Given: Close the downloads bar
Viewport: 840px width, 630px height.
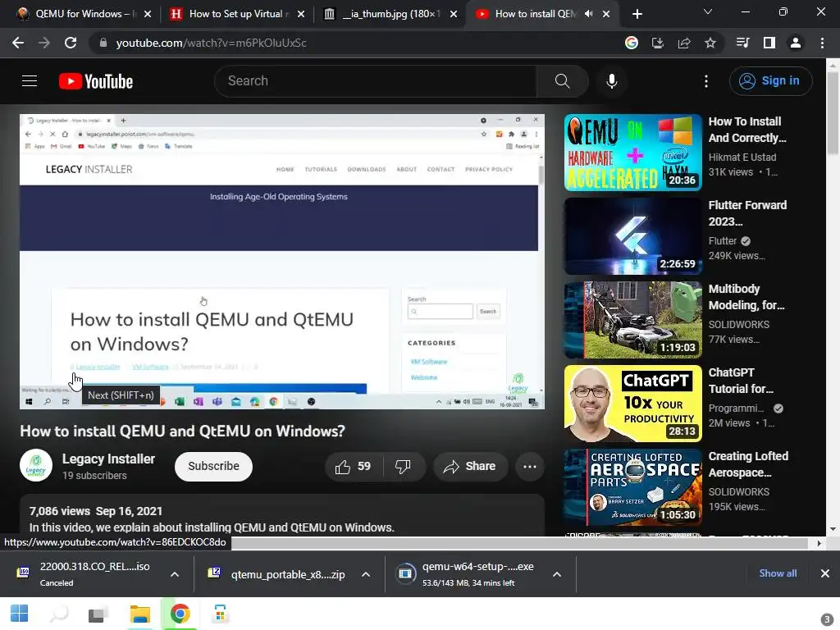Looking at the screenshot, I should (825, 573).
